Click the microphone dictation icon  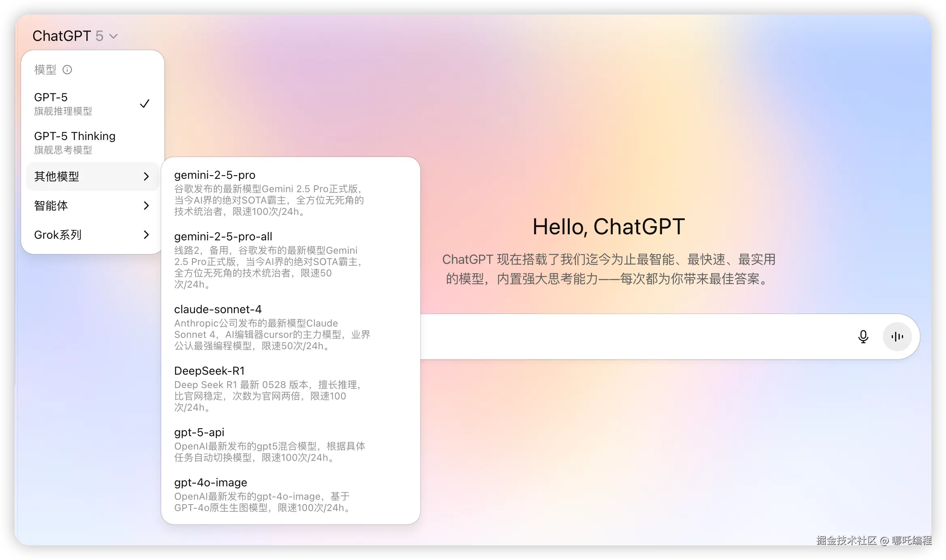click(863, 337)
